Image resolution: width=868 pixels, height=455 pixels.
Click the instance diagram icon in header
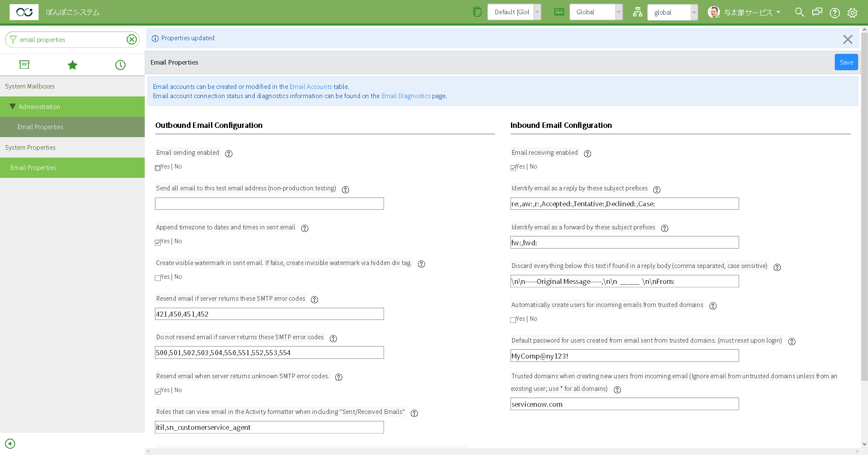(x=637, y=12)
